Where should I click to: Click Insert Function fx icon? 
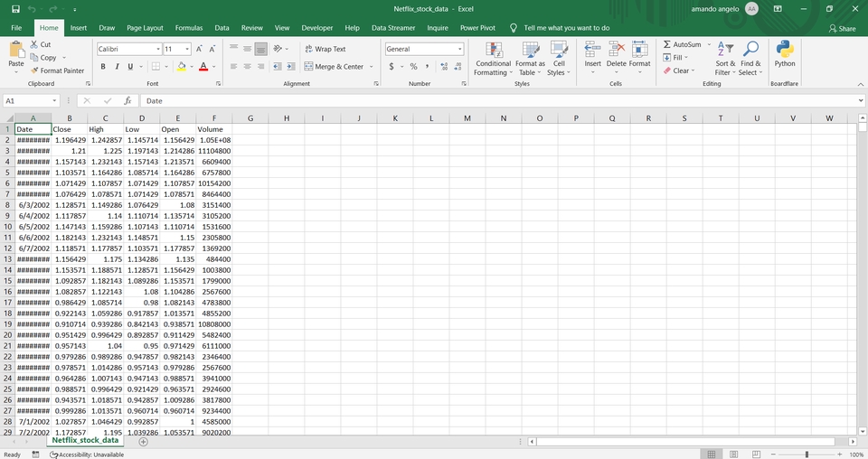[x=127, y=100]
